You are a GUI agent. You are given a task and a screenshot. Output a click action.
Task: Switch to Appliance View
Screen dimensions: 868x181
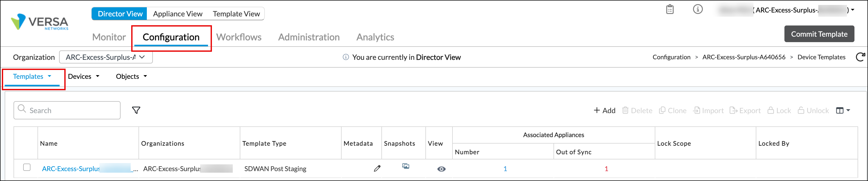point(178,14)
